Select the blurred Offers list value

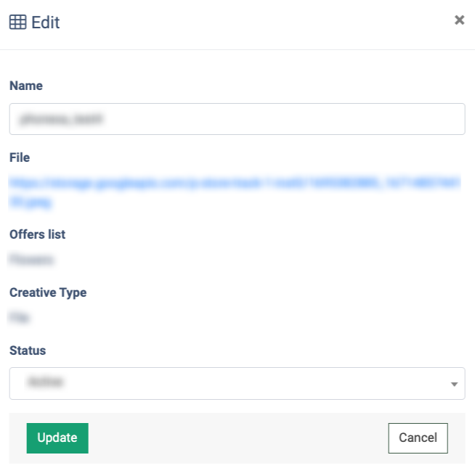click(32, 259)
